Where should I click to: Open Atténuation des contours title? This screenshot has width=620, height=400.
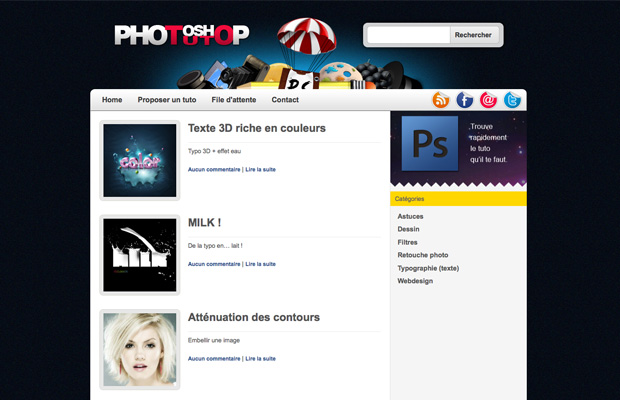(254, 317)
